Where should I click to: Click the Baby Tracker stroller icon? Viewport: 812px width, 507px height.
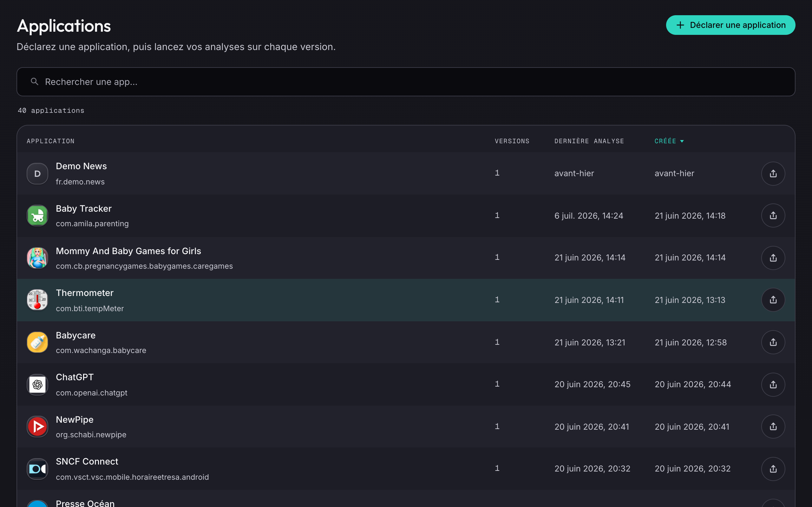[x=37, y=215]
